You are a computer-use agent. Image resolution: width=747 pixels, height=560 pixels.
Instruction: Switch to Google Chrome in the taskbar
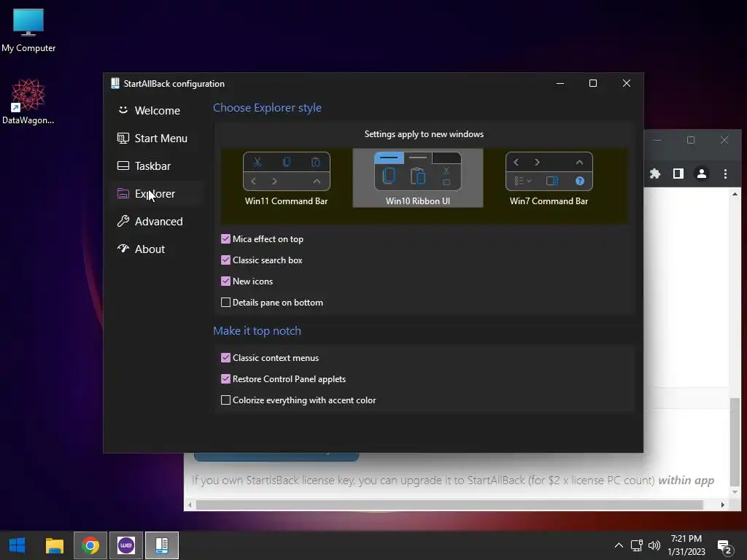(90, 545)
